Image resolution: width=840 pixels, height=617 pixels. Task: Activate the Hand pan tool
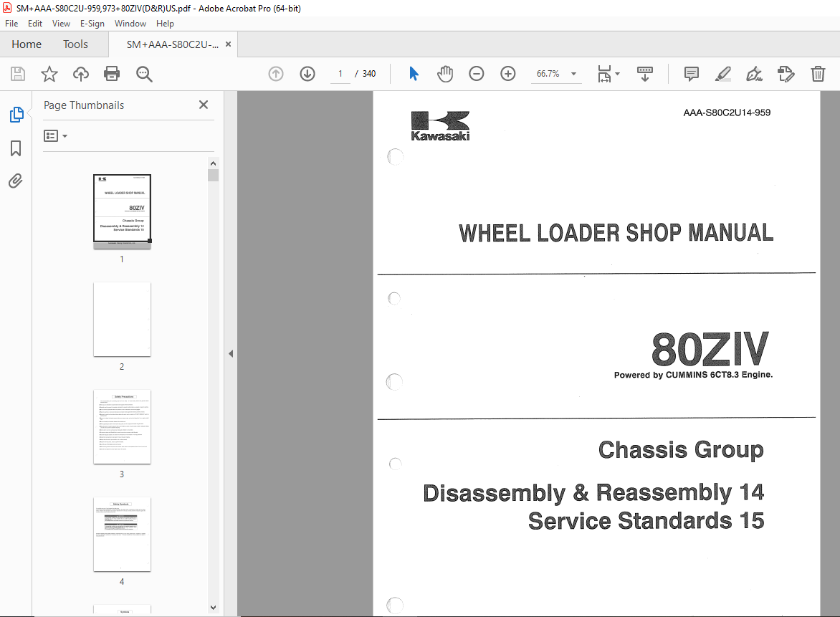[x=444, y=74]
